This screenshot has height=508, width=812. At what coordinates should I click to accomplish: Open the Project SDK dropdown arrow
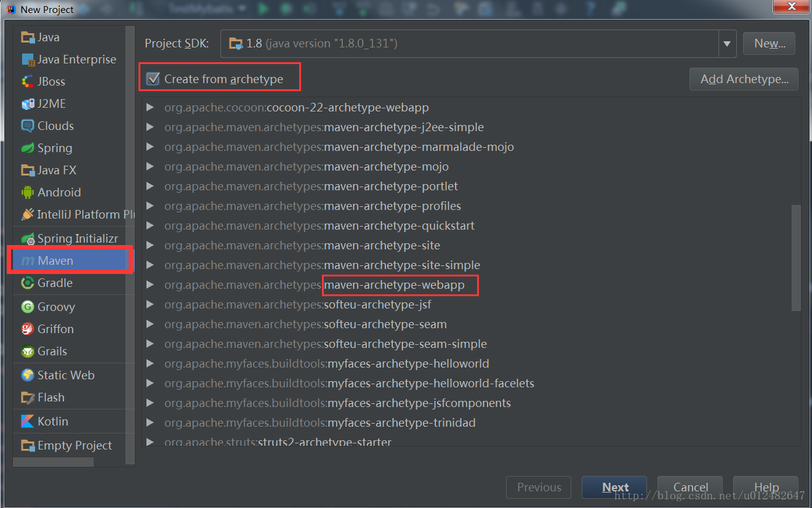click(727, 44)
